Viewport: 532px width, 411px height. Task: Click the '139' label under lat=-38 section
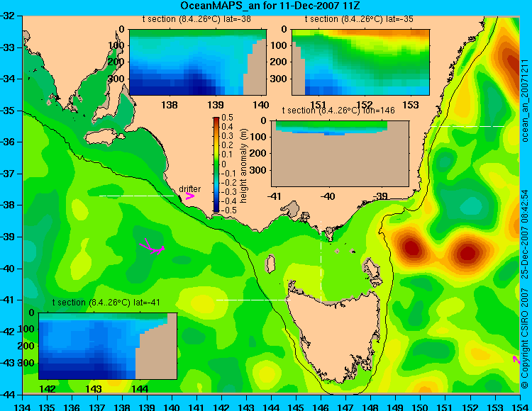click(215, 105)
